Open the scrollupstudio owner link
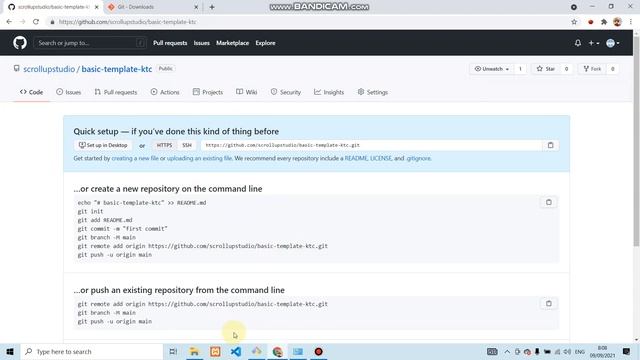The image size is (640, 360). pyautogui.click(x=49, y=69)
